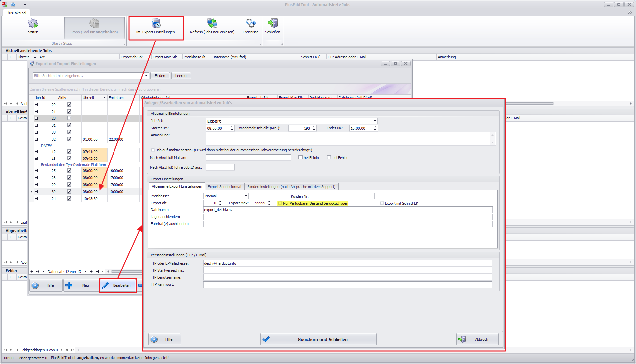Select the DATEV group row
636x364 pixels.
[46, 146]
